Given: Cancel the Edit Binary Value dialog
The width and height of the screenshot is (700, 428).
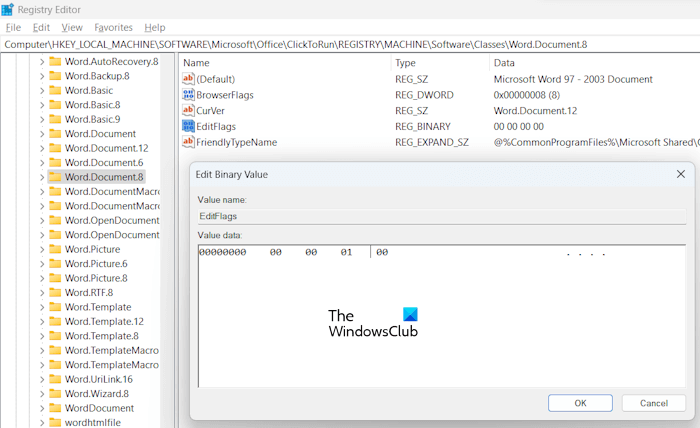Looking at the screenshot, I should coord(654,403).
